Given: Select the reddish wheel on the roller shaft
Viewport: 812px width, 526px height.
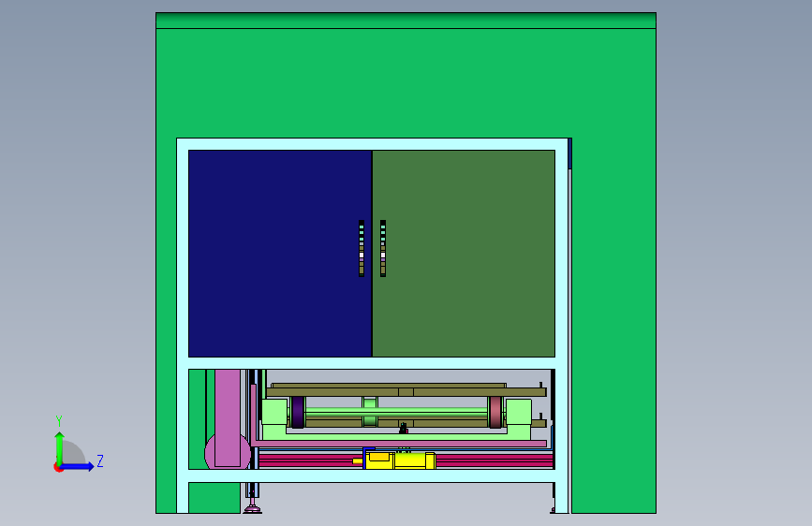Looking at the screenshot, I should click(495, 412).
